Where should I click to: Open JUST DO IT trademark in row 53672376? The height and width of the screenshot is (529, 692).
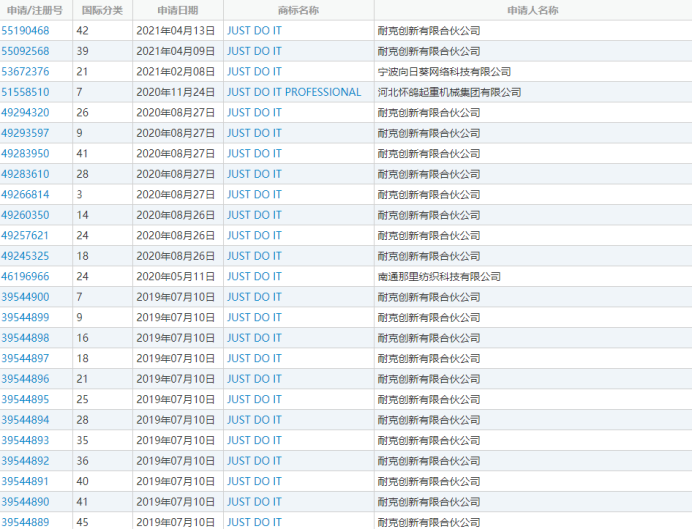254,71
